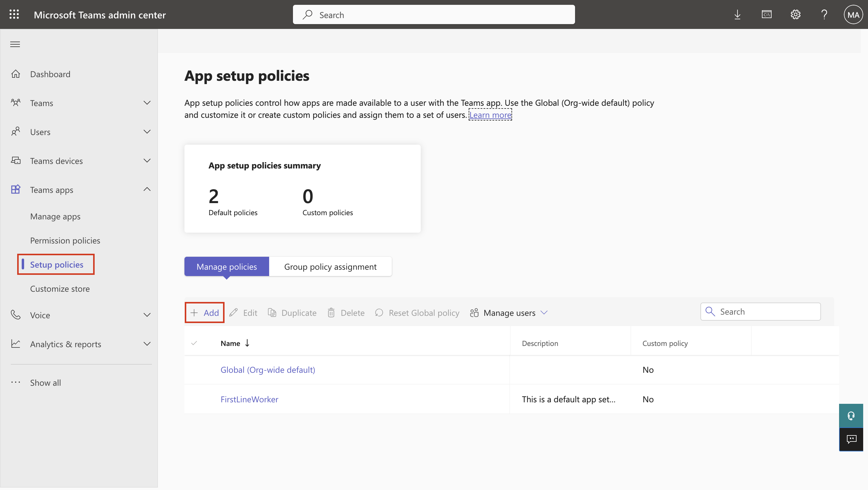
Task: Click Microsoft Teams admin center title
Action: (x=100, y=14)
